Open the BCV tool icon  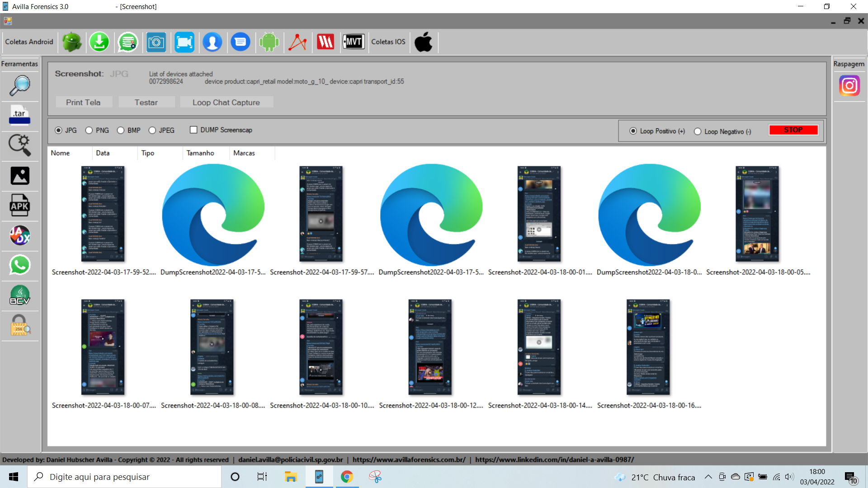(x=20, y=296)
